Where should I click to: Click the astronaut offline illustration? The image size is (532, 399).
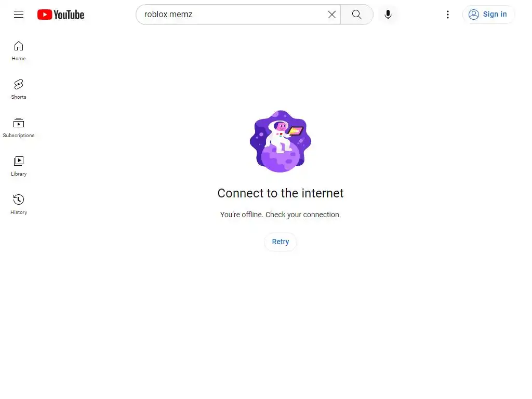coord(280,141)
